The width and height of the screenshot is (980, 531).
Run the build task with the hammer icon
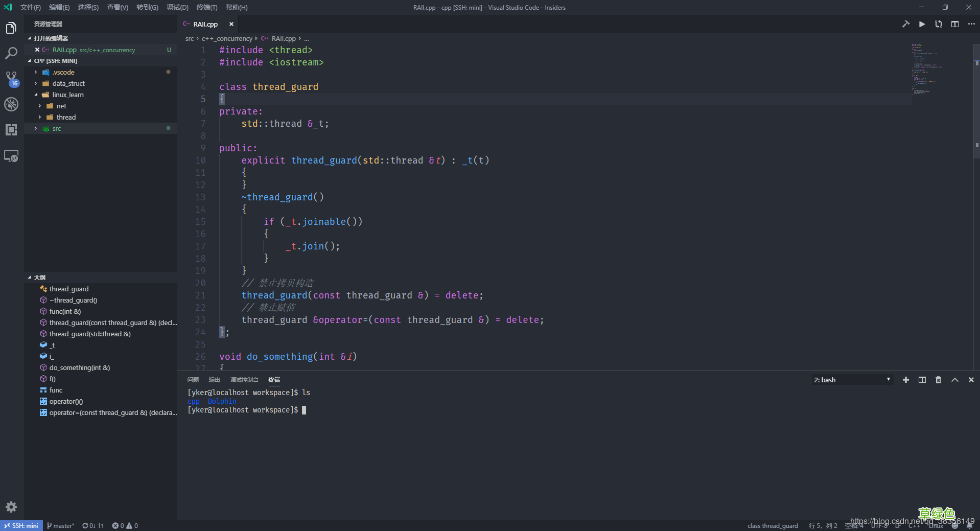(905, 24)
